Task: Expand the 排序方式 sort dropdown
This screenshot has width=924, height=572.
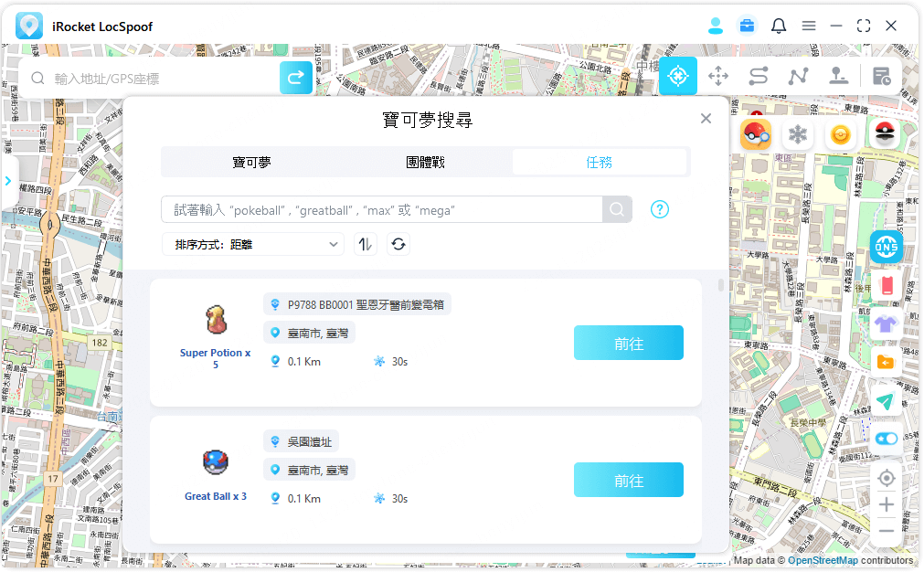Action: (253, 245)
